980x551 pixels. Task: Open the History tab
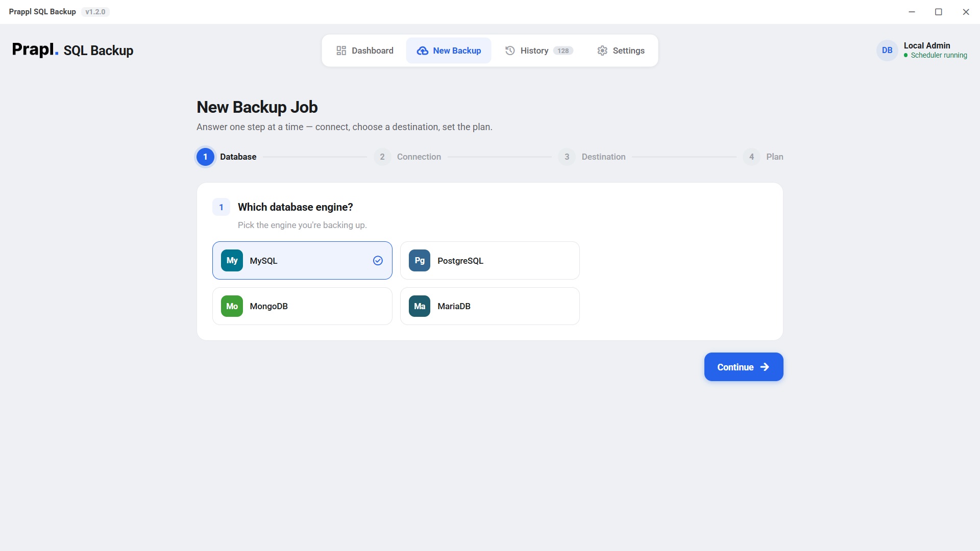tap(539, 51)
